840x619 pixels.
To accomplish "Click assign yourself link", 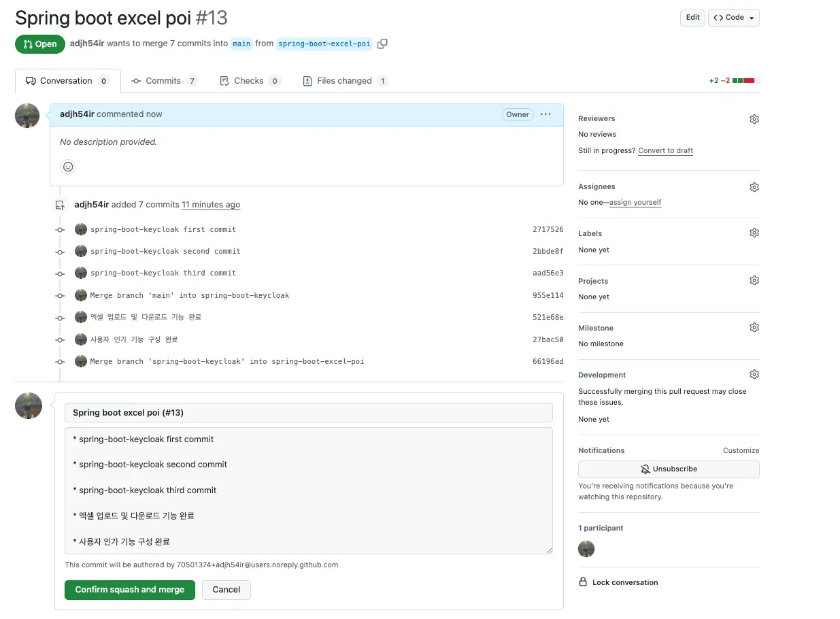I will tap(635, 203).
